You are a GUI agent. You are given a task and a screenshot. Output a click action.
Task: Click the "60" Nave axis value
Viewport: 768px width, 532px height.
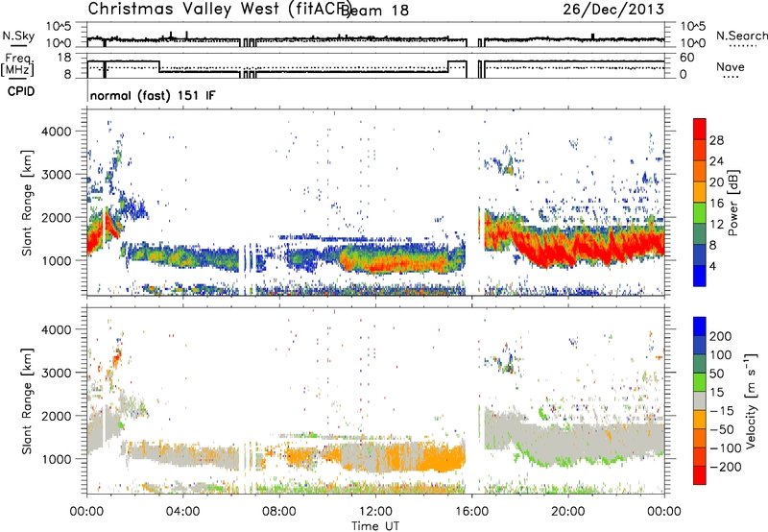pyautogui.click(x=687, y=58)
